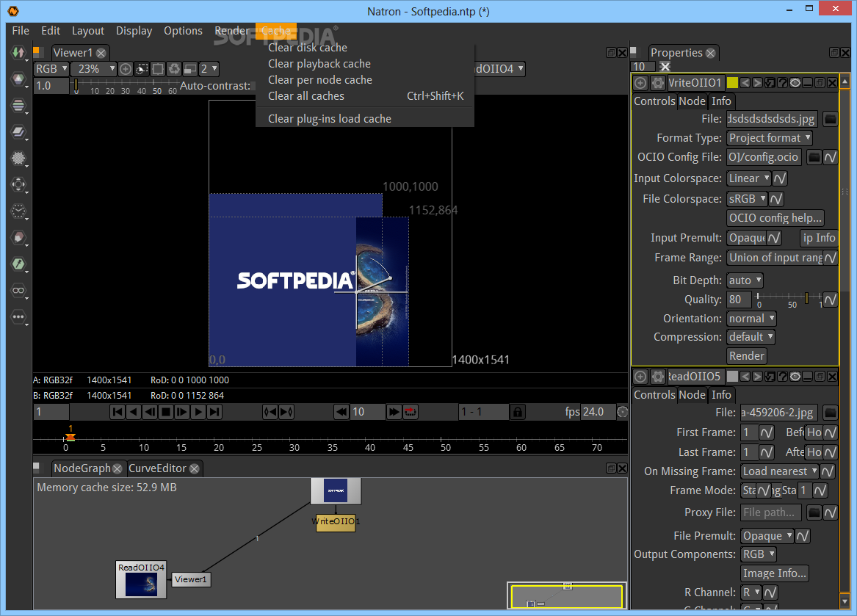Click WriteOIIO1 restore defaults icon
Viewport: 857px width, 616px height.
pos(770,83)
